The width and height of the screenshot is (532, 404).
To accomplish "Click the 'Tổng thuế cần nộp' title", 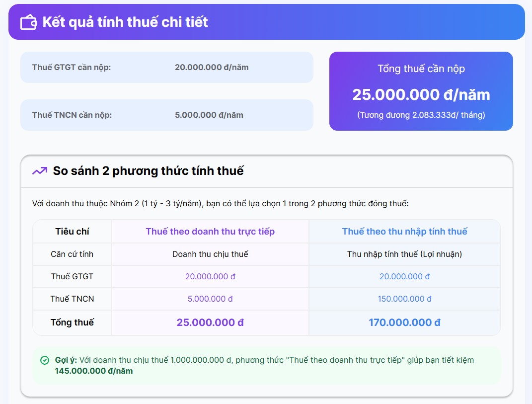I will tap(421, 69).
